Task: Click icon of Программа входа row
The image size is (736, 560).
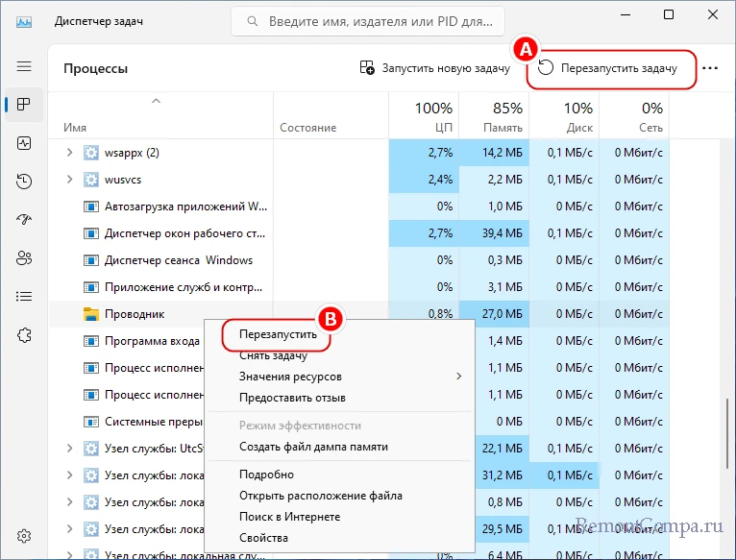Action: tap(91, 341)
